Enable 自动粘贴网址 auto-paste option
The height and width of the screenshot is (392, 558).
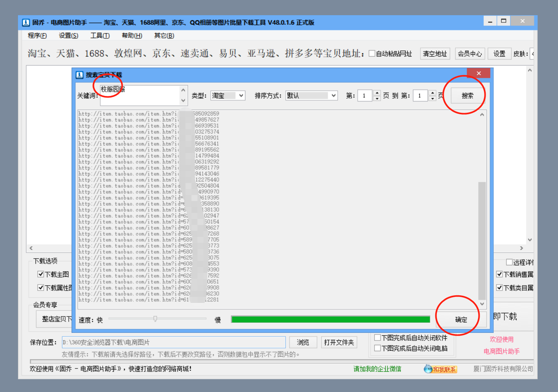click(x=372, y=53)
